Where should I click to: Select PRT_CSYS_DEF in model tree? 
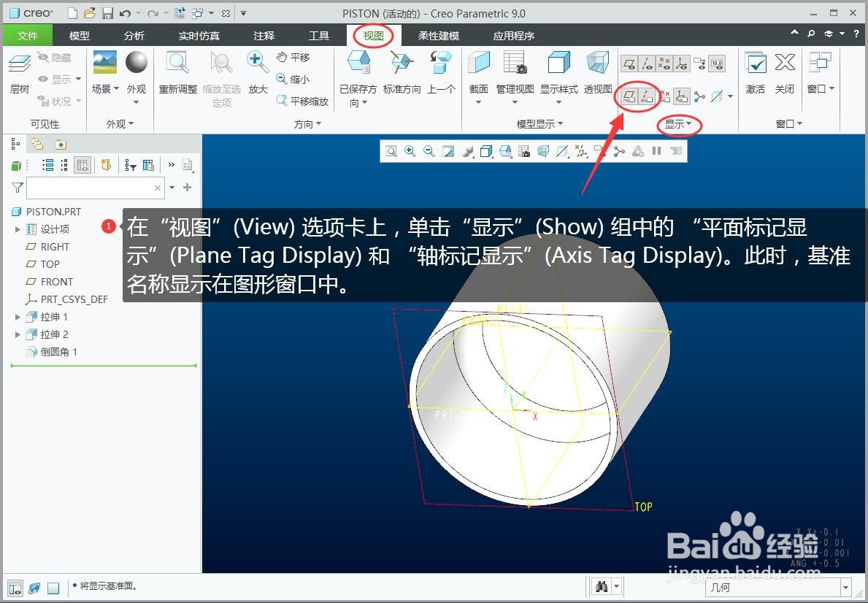74,299
